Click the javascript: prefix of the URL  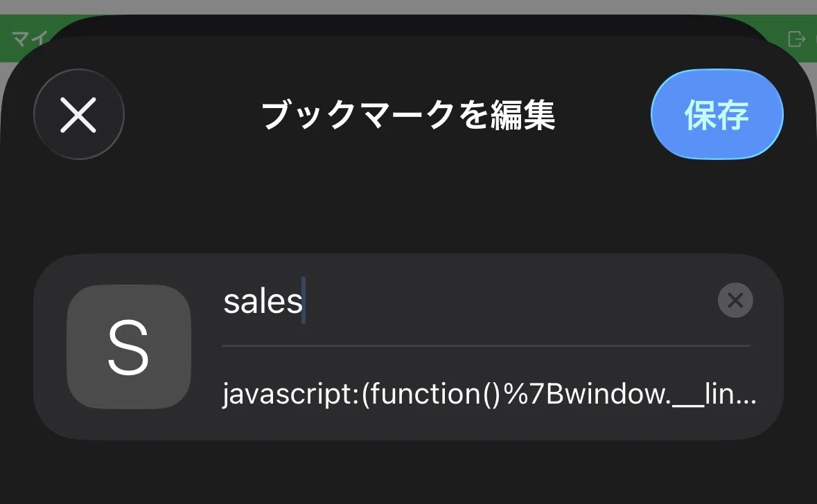click(x=292, y=395)
